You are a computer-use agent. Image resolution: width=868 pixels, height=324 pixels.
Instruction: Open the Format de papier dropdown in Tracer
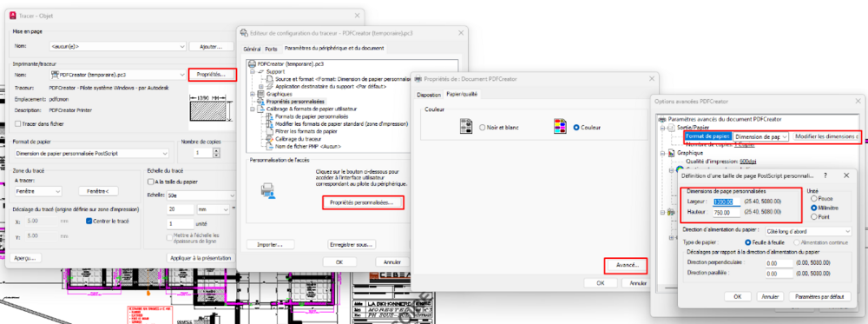click(x=91, y=154)
